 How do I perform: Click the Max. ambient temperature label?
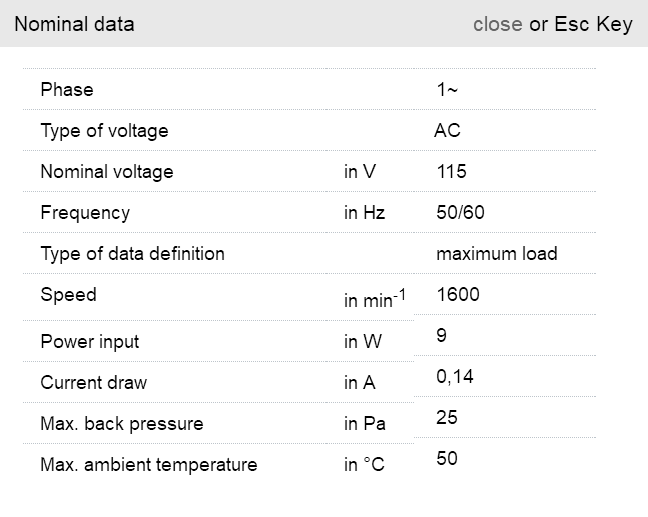click(x=148, y=465)
